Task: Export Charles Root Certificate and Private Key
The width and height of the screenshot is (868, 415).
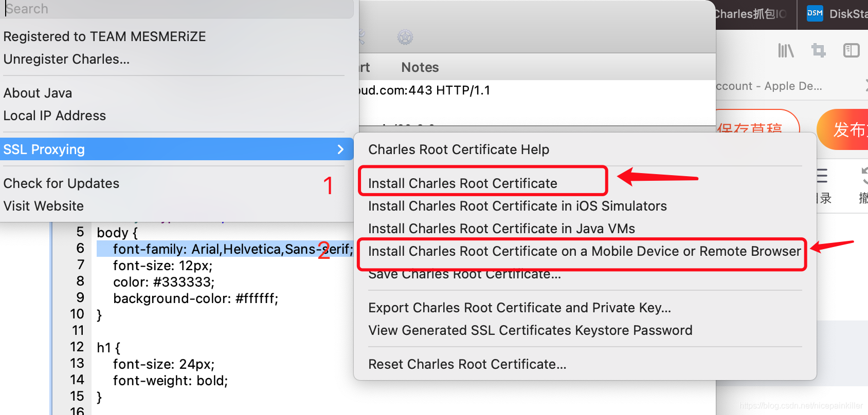Action: [519, 308]
